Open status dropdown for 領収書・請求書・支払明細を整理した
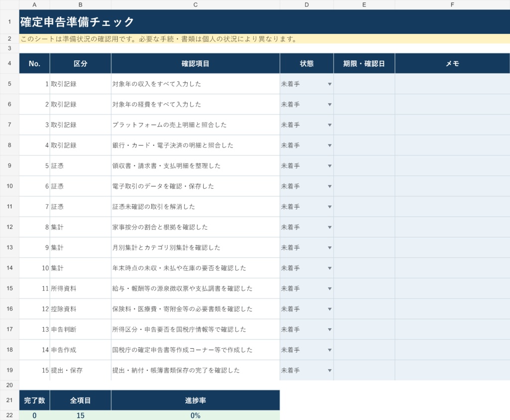Viewport: 510px width, 420px height. click(330, 166)
